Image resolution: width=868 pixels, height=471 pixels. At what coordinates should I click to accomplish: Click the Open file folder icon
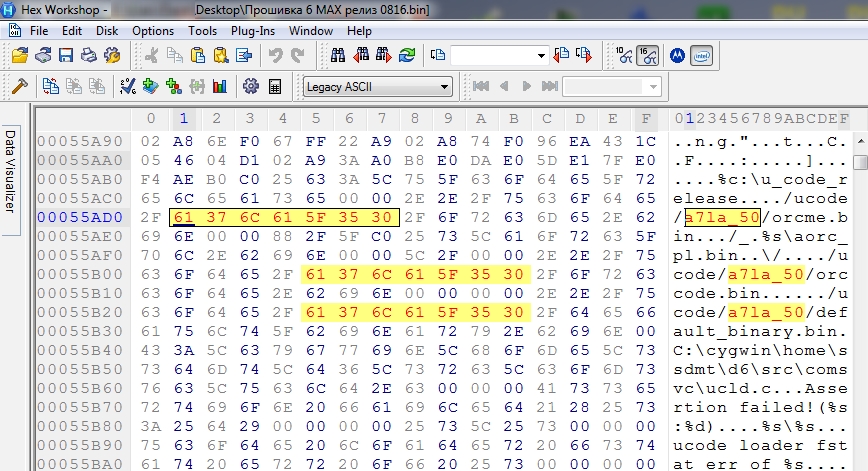click(19, 56)
